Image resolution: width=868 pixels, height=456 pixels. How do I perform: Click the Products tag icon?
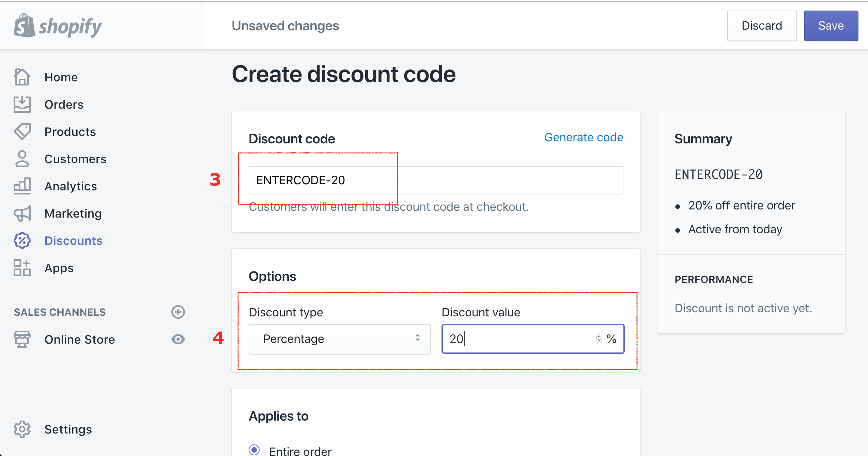click(22, 131)
